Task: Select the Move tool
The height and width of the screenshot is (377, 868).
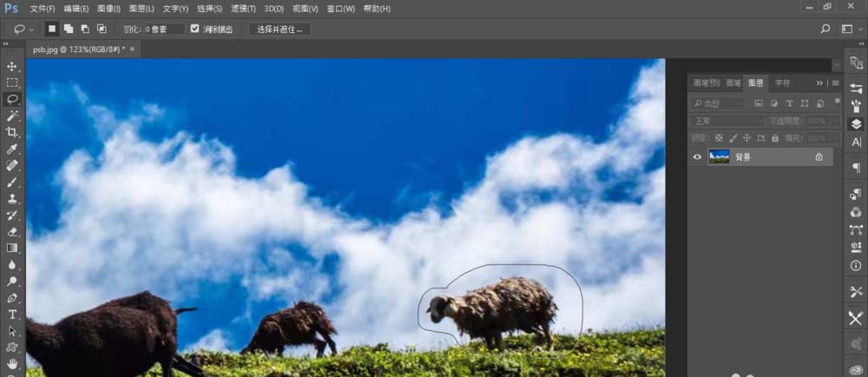Action: [12, 66]
